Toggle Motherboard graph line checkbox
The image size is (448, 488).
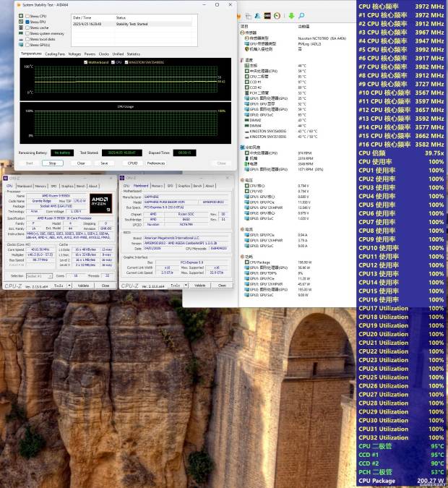pos(85,62)
